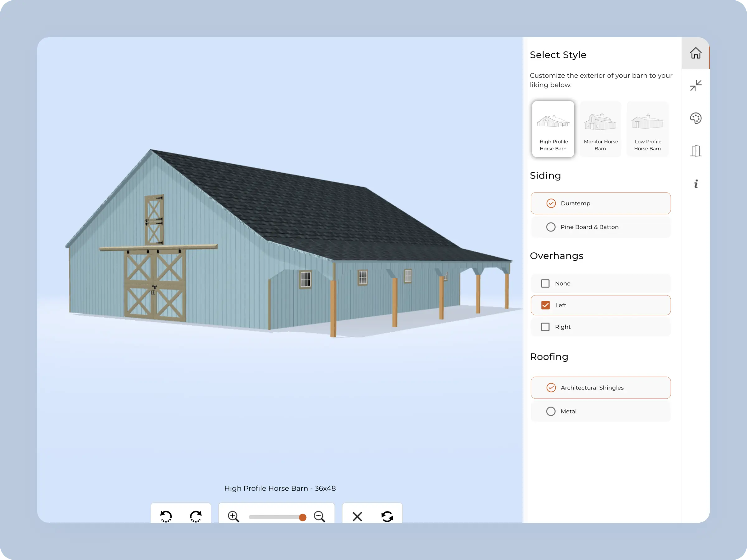Open the door options sidebar icon
747x560 pixels.
tap(695, 151)
